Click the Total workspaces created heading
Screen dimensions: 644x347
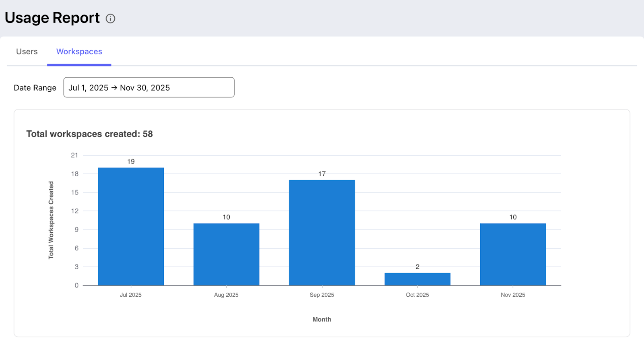(89, 134)
